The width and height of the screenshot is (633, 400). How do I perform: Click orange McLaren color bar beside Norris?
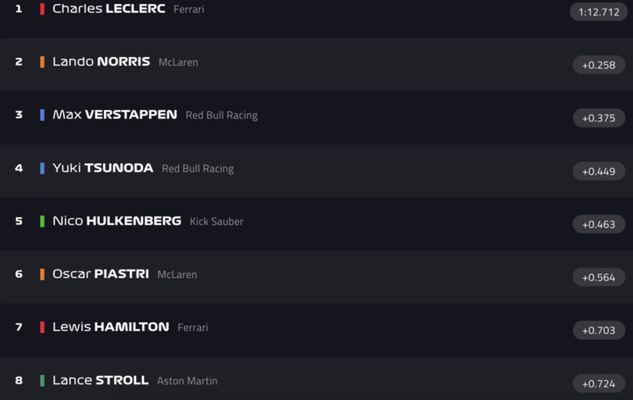42,62
